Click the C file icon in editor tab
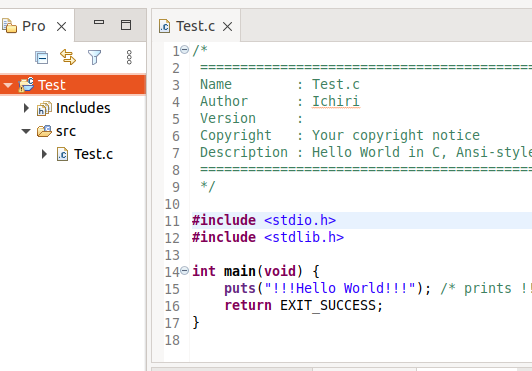Viewport: 532px width, 371px height. tap(165, 26)
